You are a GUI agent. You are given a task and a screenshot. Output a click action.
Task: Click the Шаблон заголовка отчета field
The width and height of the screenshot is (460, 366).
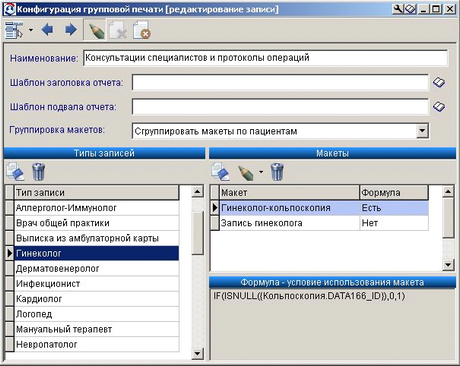pos(280,82)
